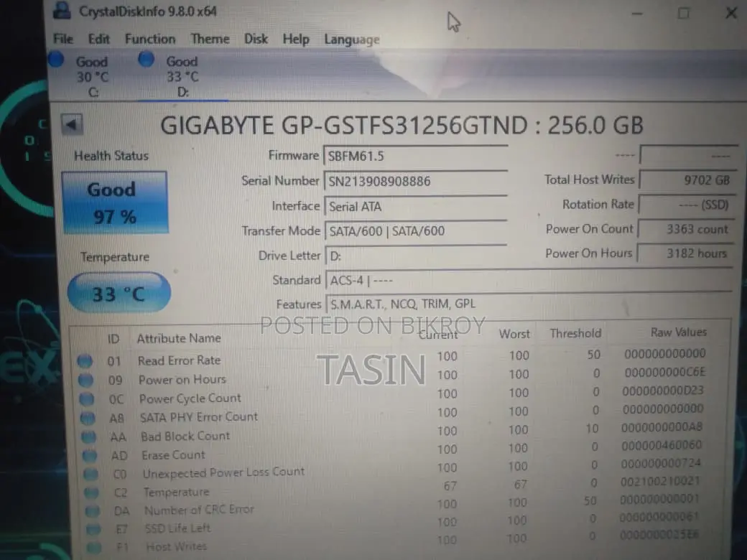
Task: Open the Function menu
Action: click(x=150, y=39)
